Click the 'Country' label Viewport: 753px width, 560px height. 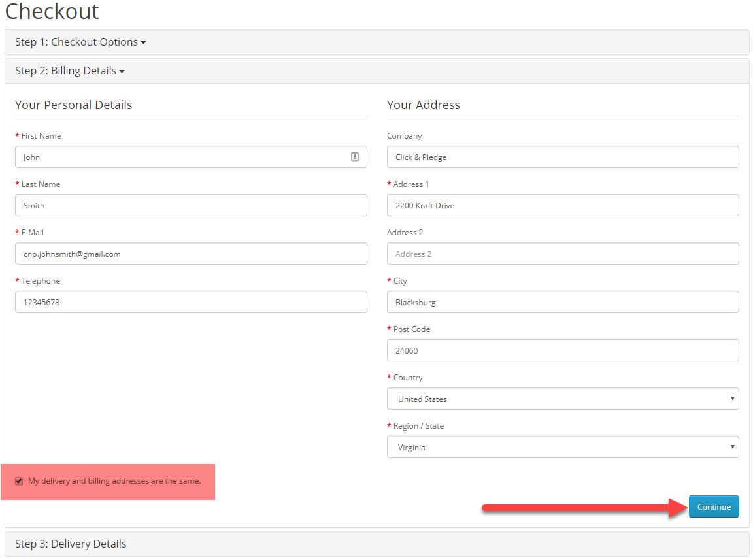pyautogui.click(x=408, y=378)
